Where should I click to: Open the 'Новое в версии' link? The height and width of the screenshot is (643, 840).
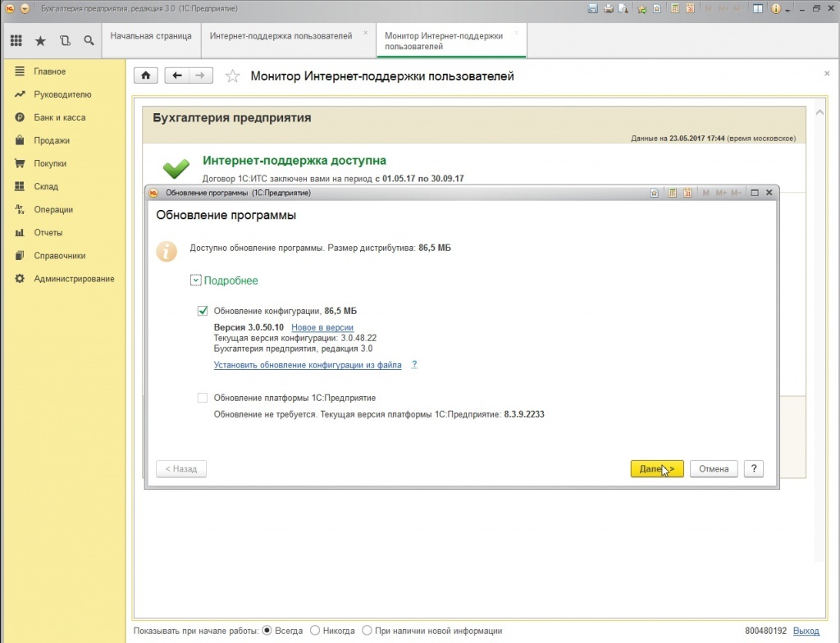point(322,327)
